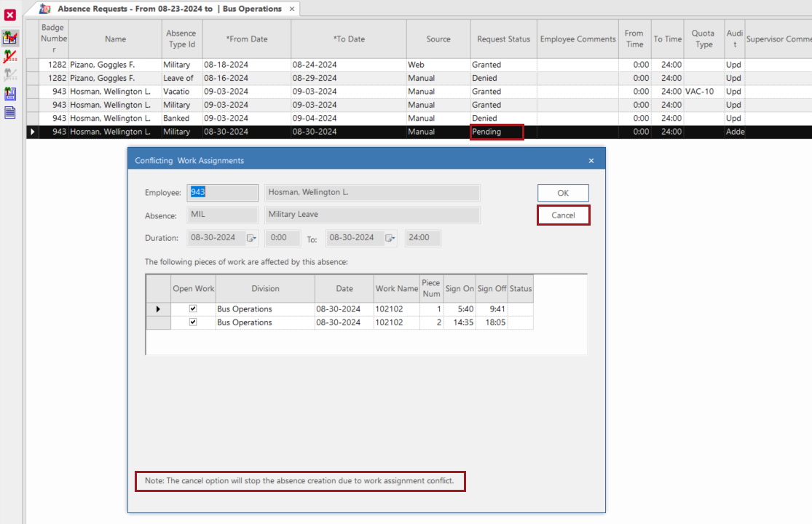Click the Absence Requests tab icon

[46, 9]
